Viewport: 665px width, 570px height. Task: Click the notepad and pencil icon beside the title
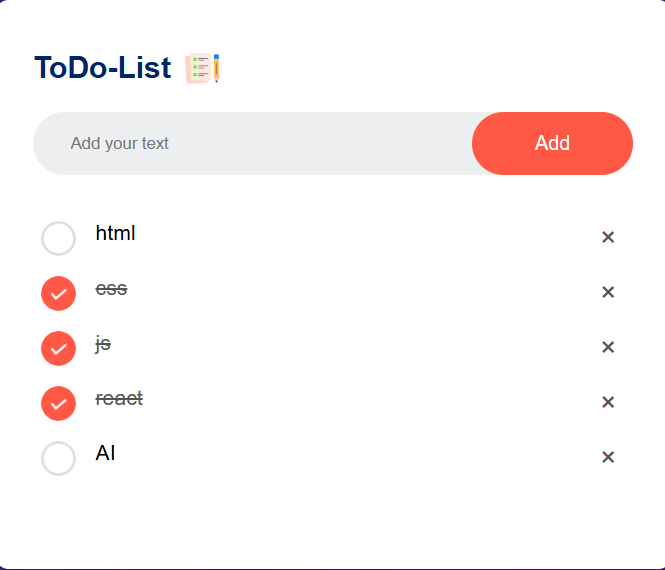pos(202,68)
